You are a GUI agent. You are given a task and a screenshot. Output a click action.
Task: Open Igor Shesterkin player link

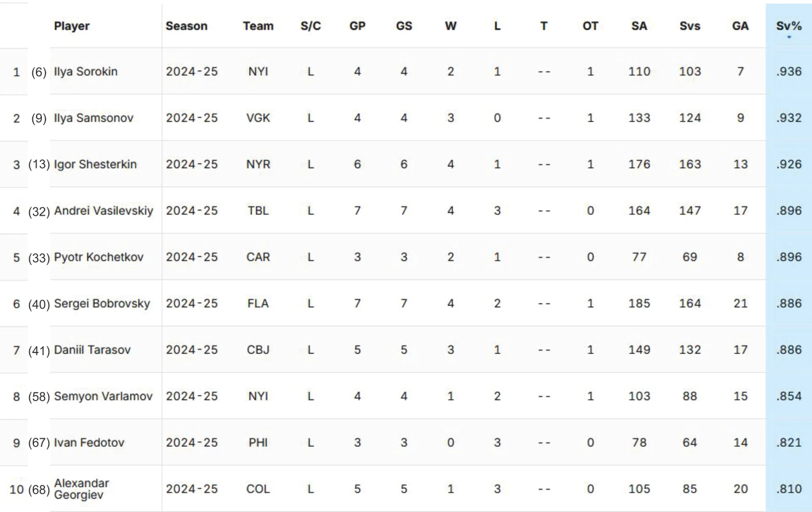95,164
